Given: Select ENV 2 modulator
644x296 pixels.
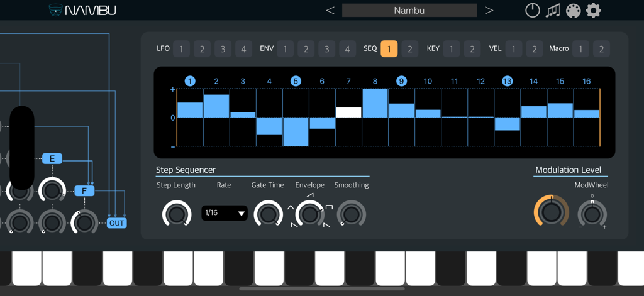Looking at the screenshot, I should [306, 49].
